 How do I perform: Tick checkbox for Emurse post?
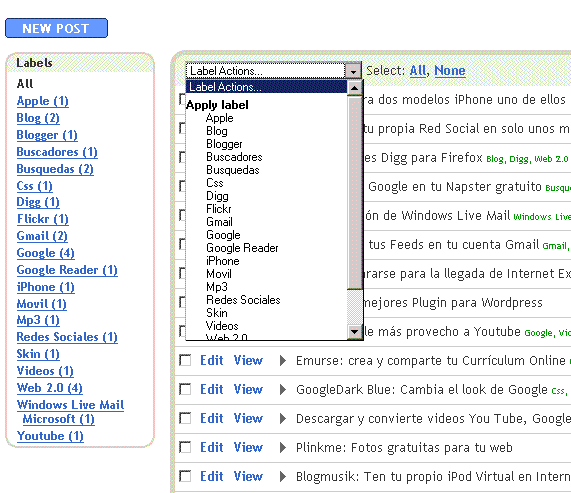185,360
